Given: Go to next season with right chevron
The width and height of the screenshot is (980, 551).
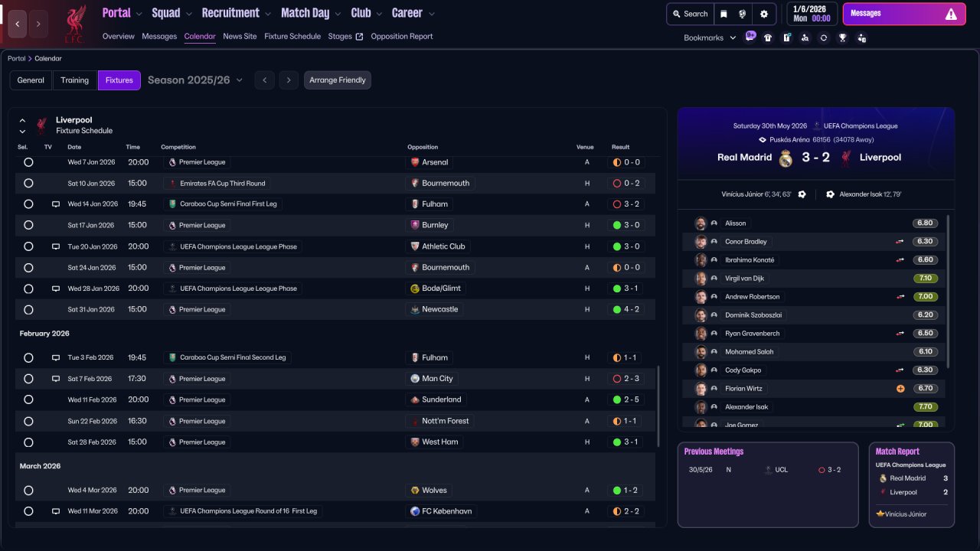Looking at the screenshot, I should [288, 80].
